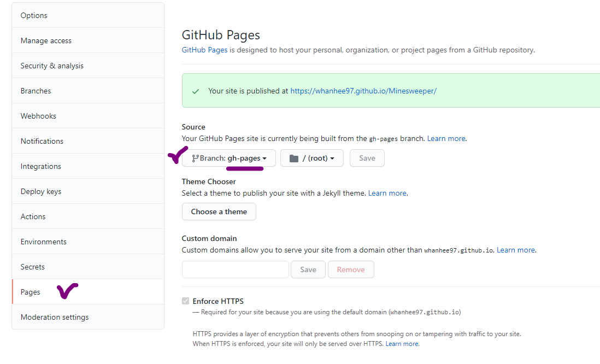This screenshot has width=600, height=364.
Task: Open Secrets settings page
Action: 88,267
